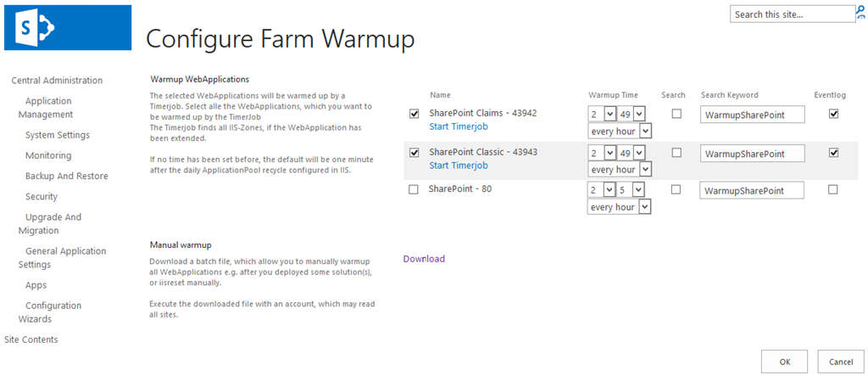Uncheck the SharePoint Claims - 43942 web application
The image size is (868, 376).
[x=414, y=114]
